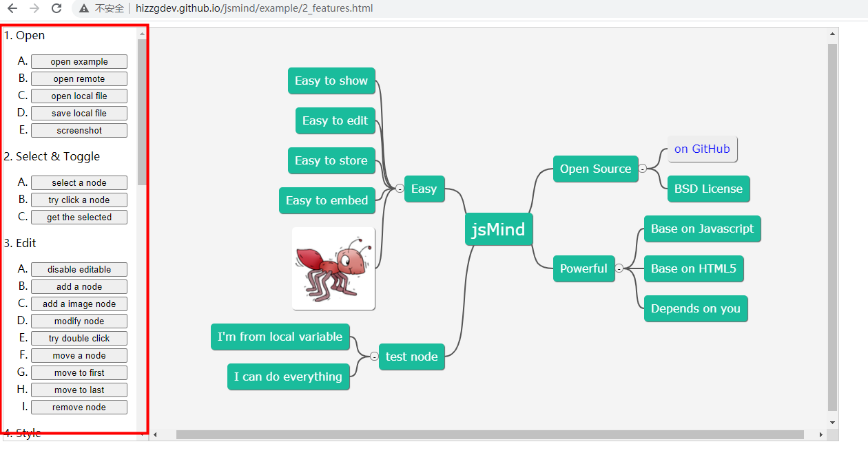Screen dimensions: 868x455
Task: Select the 'Easy' node
Action: tap(424, 189)
